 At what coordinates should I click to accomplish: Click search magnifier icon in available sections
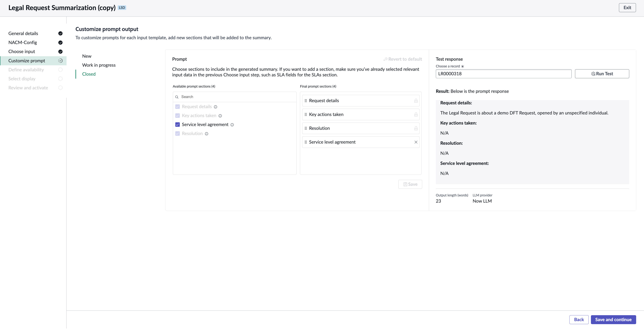177,97
